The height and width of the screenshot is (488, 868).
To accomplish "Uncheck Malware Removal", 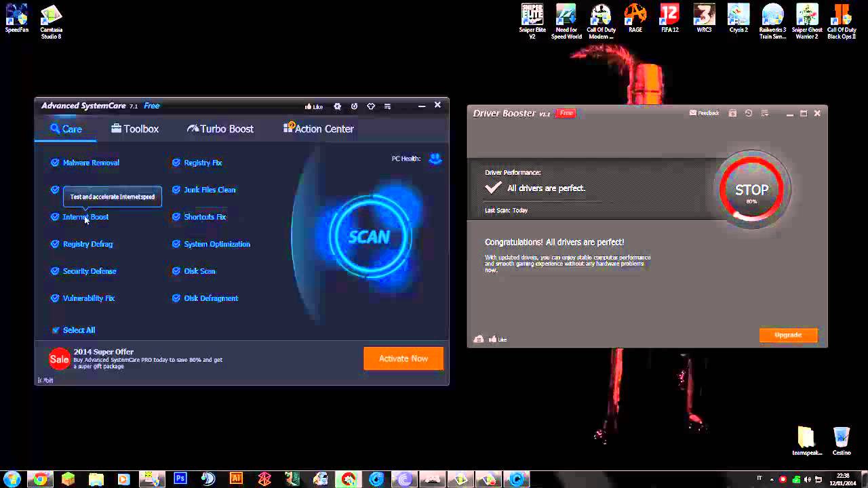I will pyautogui.click(x=55, y=163).
